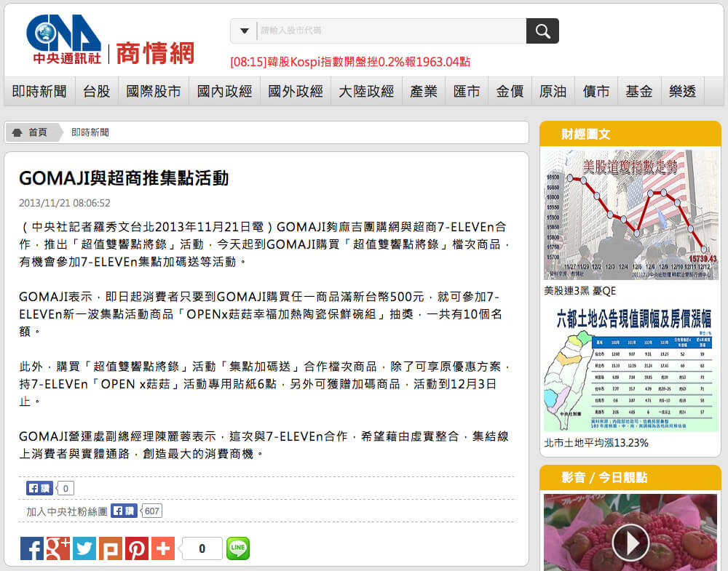Open the 基金 nav tab

639,92
